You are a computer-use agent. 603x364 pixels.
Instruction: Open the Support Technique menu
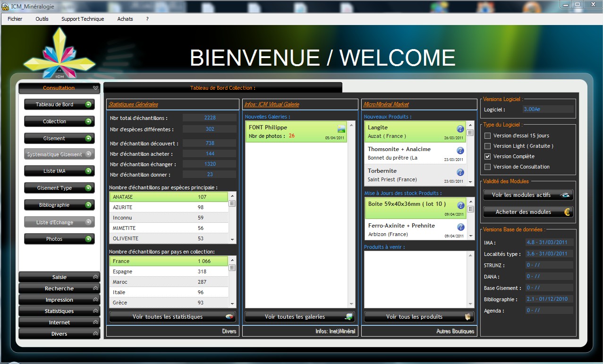[x=83, y=19]
